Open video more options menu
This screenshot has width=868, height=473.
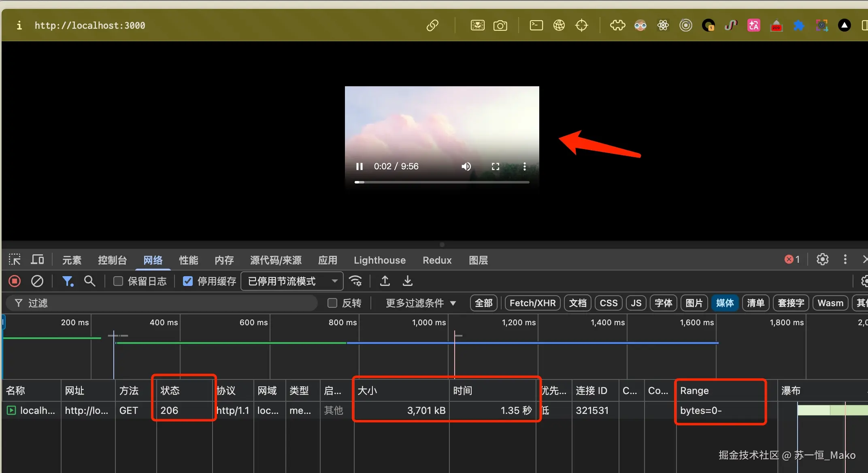[524, 166]
